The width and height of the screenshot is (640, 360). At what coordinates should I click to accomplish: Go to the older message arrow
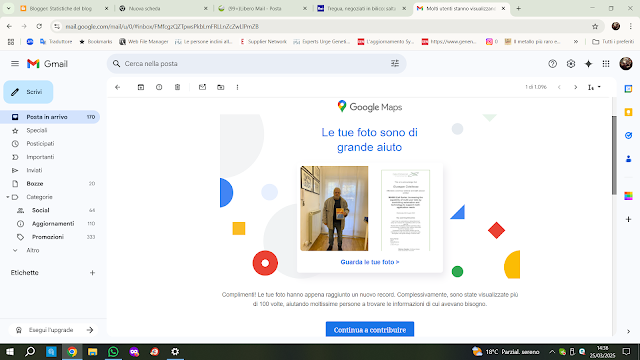click(x=576, y=87)
